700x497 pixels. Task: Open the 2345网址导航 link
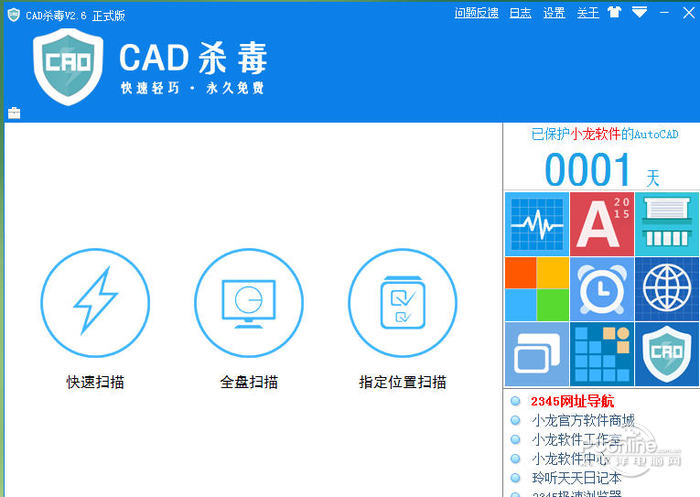(x=572, y=401)
